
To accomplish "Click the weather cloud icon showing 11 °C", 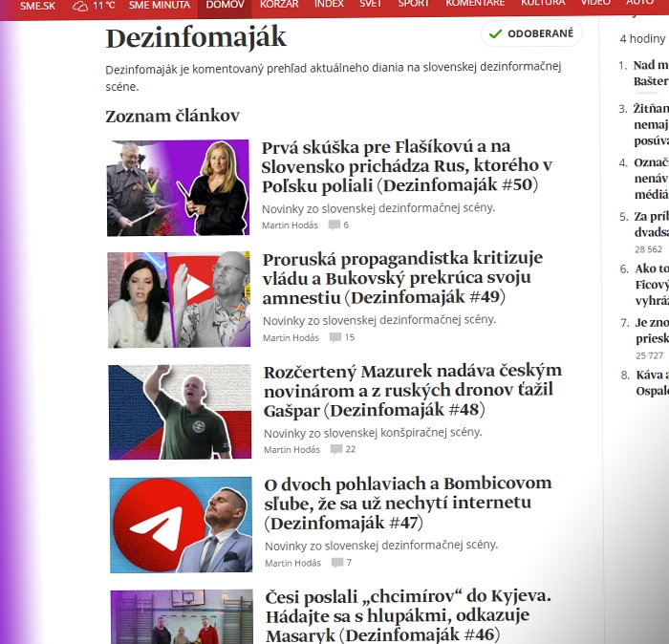I will (80, 5).
